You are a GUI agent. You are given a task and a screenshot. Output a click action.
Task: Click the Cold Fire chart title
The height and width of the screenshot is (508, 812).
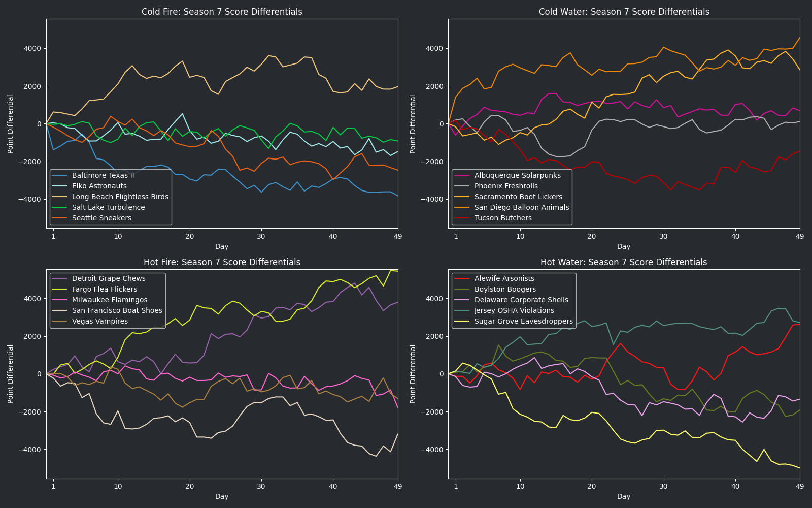(222, 12)
